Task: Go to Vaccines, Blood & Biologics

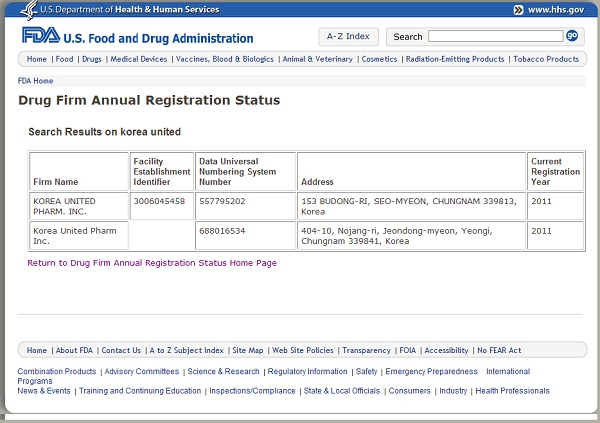Action: 224,59
